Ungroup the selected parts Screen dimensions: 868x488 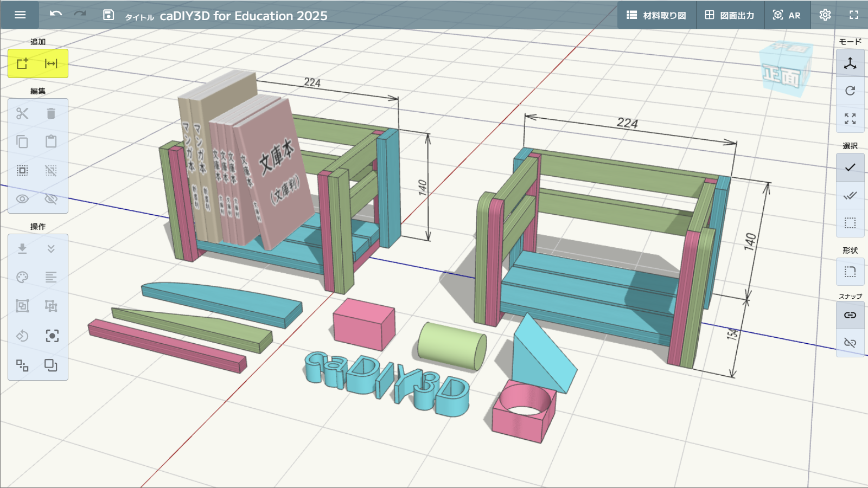pyautogui.click(x=51, y=170)
